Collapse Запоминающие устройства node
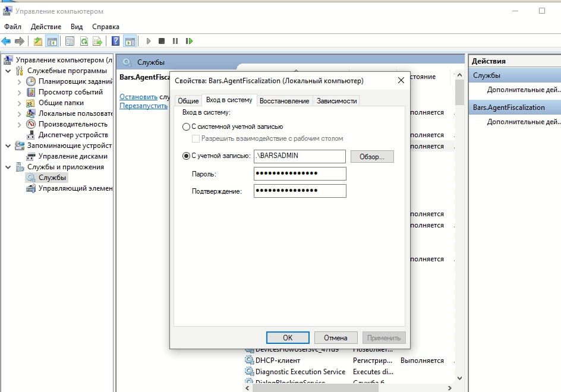561x392 pixels. point(8,146)
